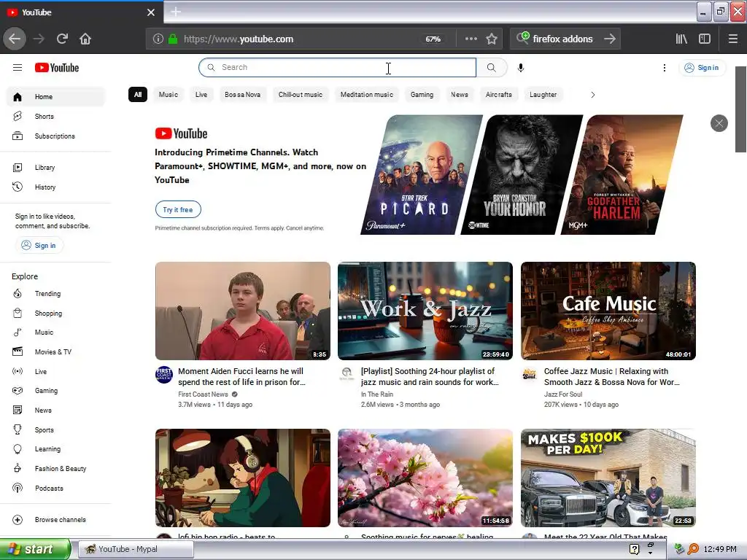Image resolution: width=747 pixels, height=560 pixels.
Task: Open Star Trek Picard poster
Action: 422,175
